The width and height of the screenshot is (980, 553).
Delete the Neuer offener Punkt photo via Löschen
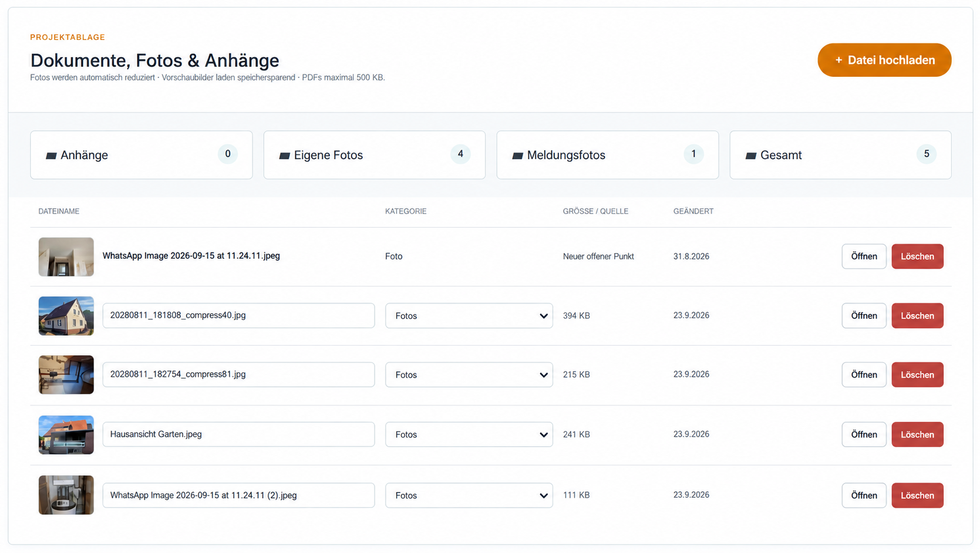pyautogui.click(x=917, y=257)
